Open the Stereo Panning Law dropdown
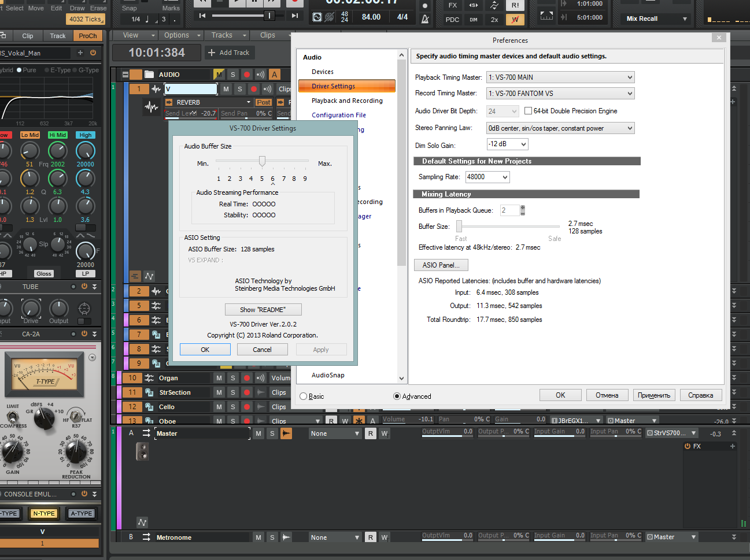The image size is (750, 560). pos(560,128)
